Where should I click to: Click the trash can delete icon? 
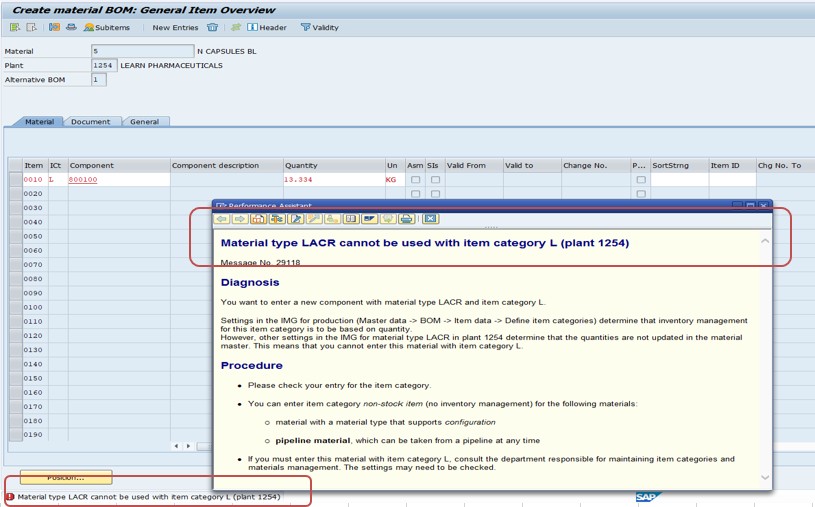coord(212,27)
